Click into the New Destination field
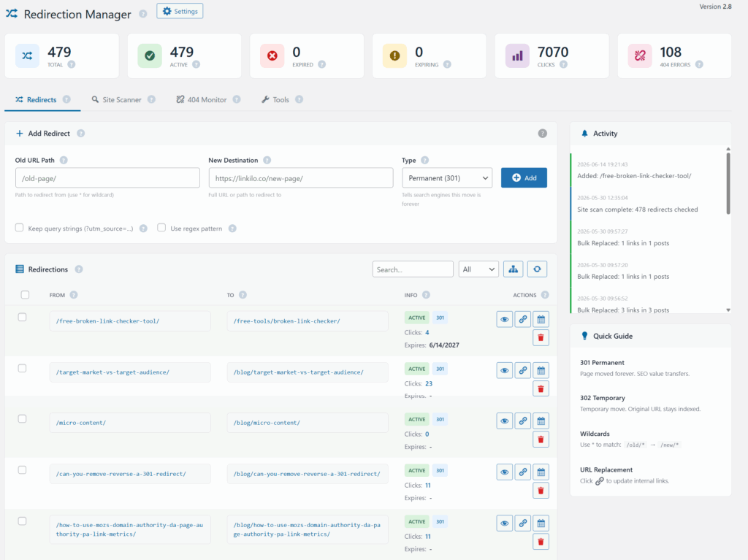This screenshot has height=560, width=748. click(x=300, y=178)
